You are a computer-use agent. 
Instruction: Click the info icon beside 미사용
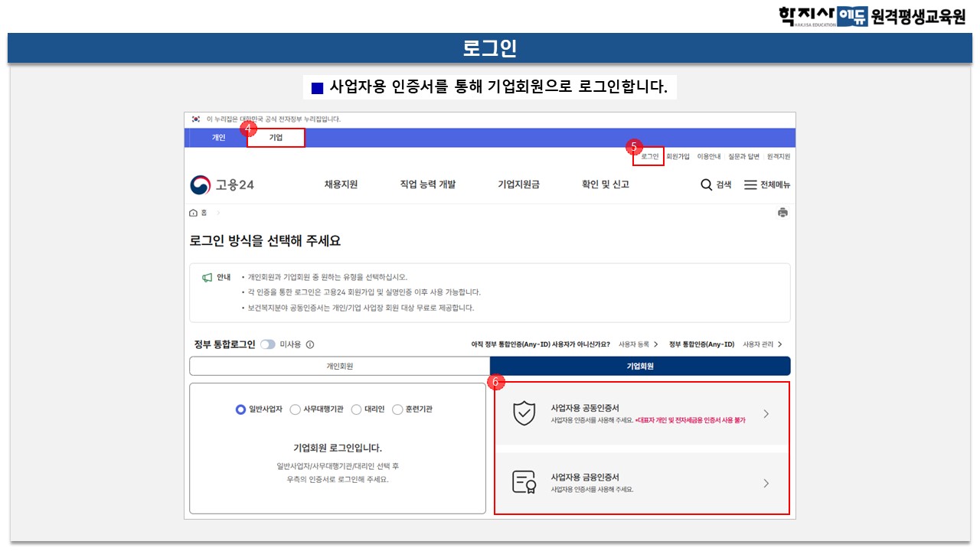pos(310,344)
